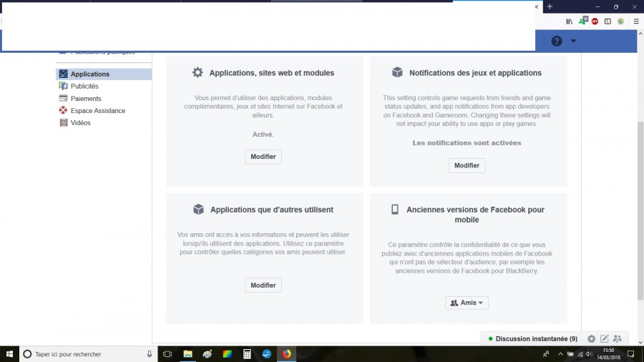Open Firefox Library icon in toolbar
Image resolution: width=644 pixels, height=362 pixels.
tap(569, 21)
